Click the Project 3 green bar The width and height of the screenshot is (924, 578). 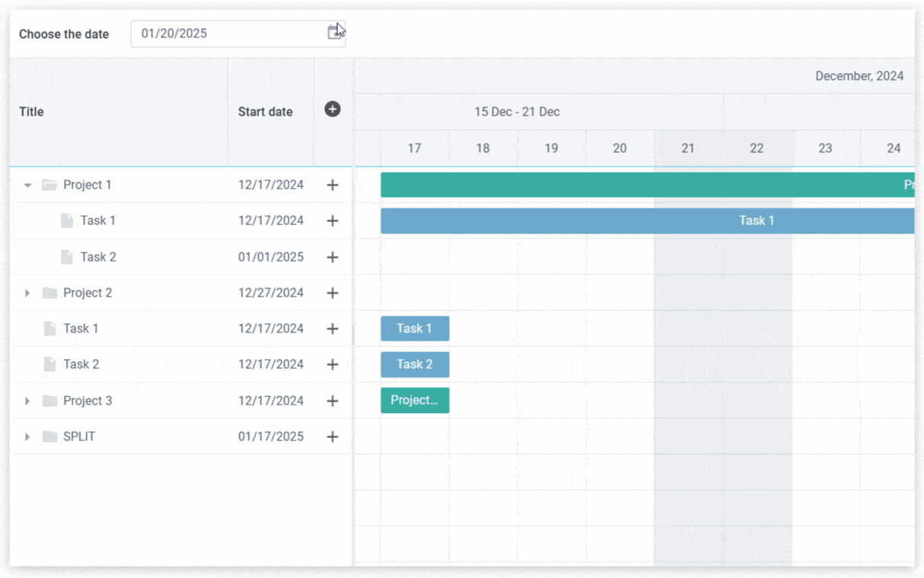[415, 401]
